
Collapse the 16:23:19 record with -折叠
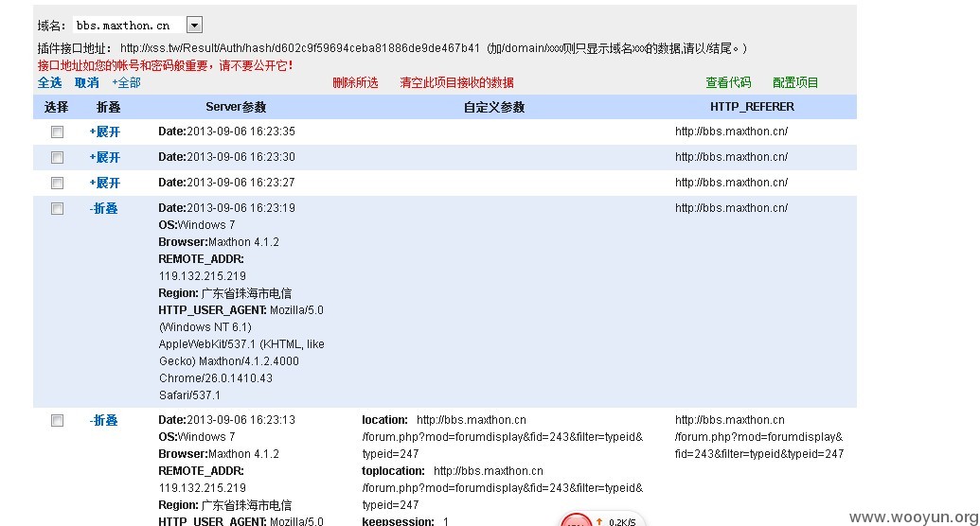pos(104,209)
